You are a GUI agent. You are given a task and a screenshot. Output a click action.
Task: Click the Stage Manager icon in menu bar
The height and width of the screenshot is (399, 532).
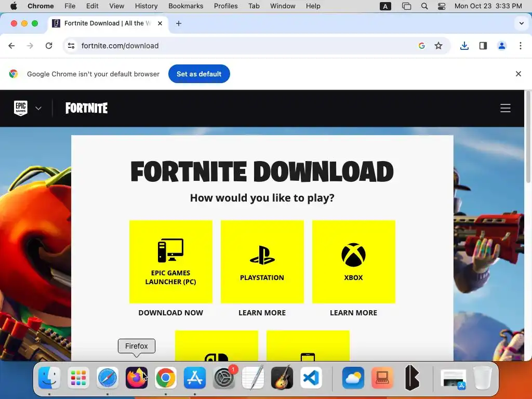[406, 6]
